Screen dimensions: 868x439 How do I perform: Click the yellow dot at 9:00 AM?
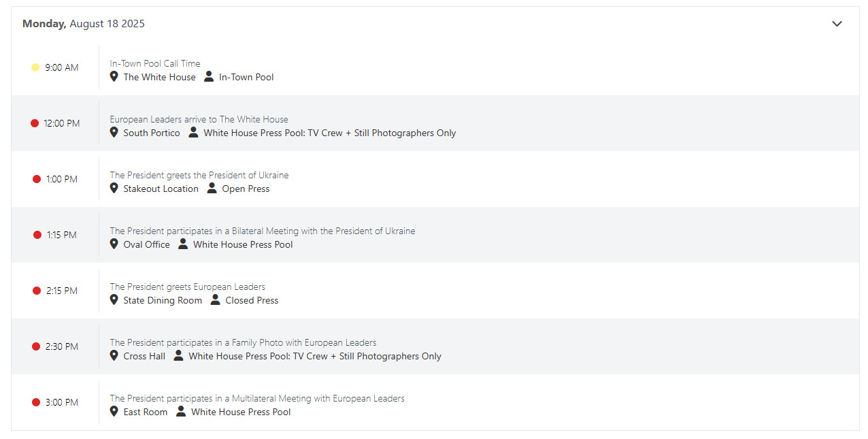click(x=35, y=67)
